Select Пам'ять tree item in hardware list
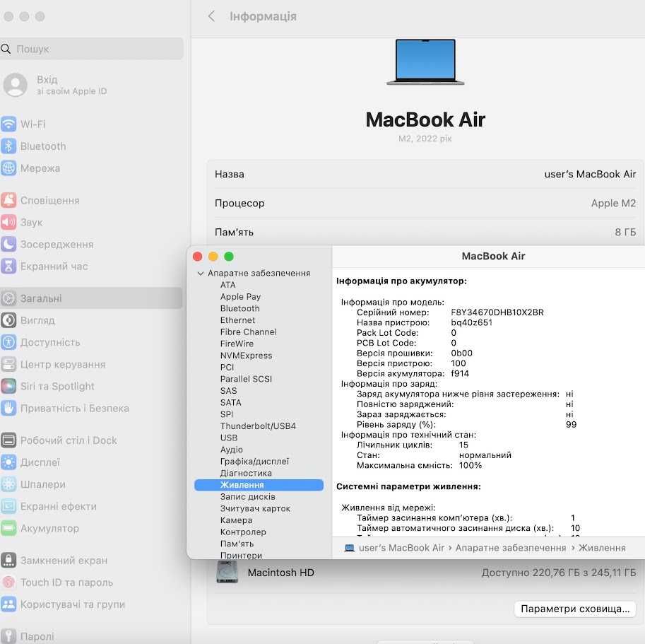 point(237,543)
